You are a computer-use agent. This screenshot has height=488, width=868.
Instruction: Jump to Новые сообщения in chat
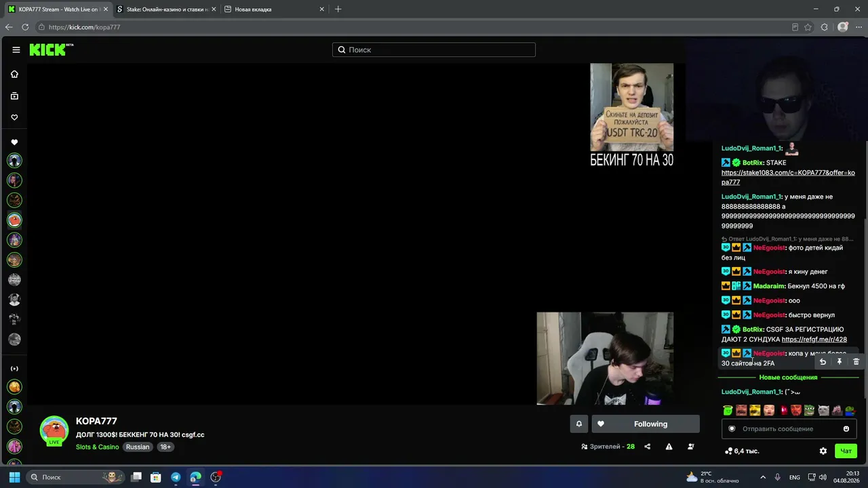click(788, 378)
